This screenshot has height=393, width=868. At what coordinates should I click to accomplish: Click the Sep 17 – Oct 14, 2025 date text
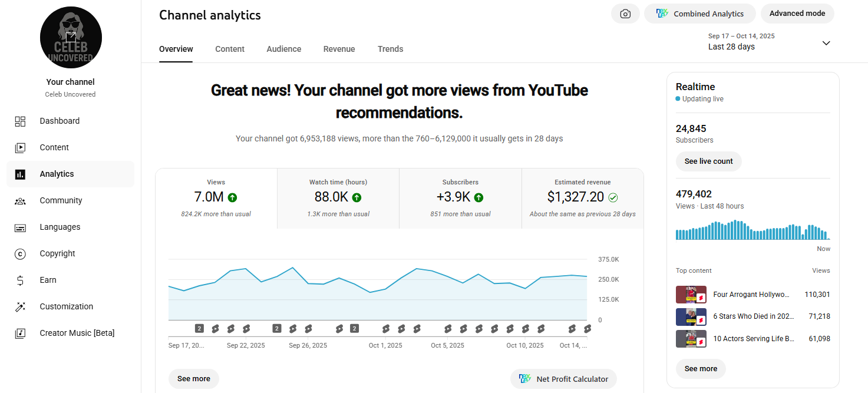click(x=741, y=36)
